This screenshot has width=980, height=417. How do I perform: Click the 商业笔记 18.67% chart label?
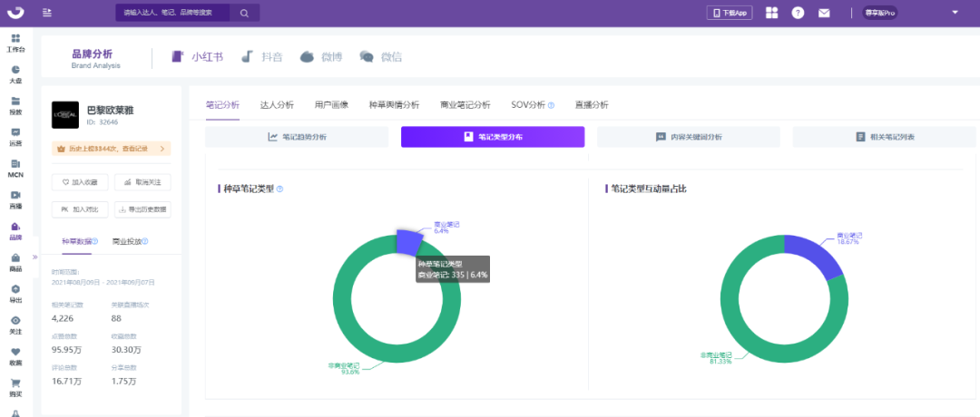click(x=848, y=238)
